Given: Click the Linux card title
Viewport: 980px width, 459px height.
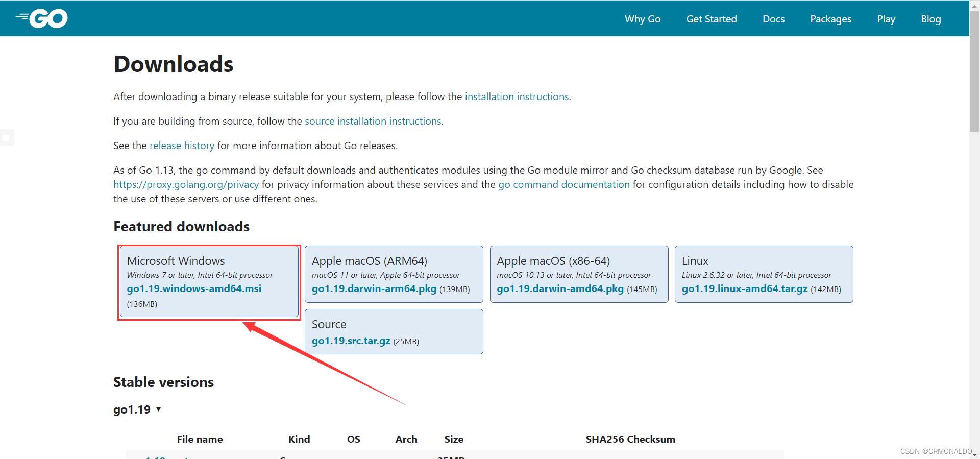Looking at the screenshot, I should [x=695, y=261].
